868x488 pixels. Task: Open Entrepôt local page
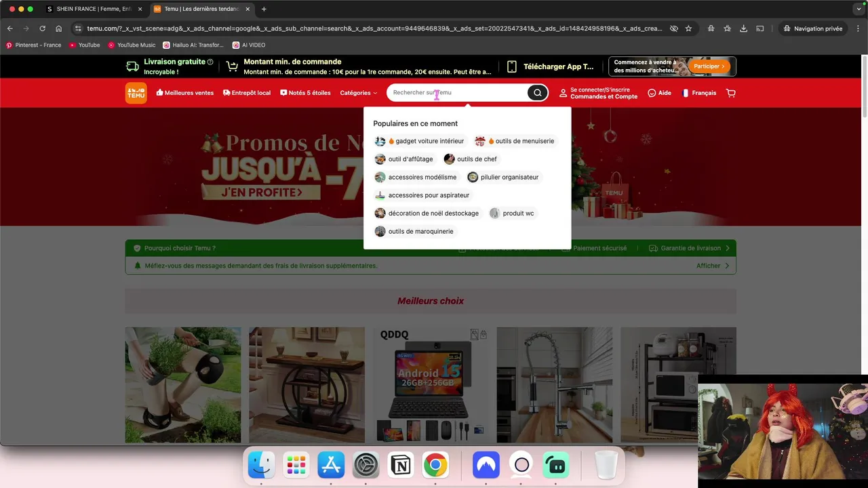click(247, 93)
